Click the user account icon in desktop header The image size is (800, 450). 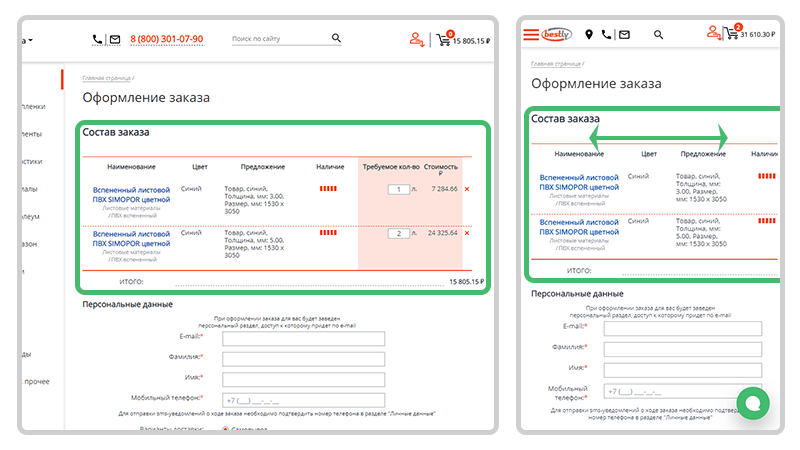tap(417, 39)
